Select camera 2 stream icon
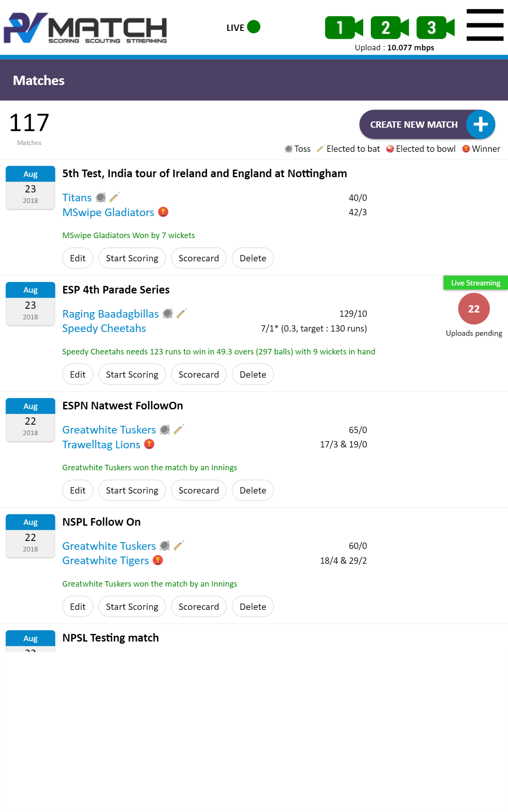The width and height of the screenshot is (508, 812). 389,27
